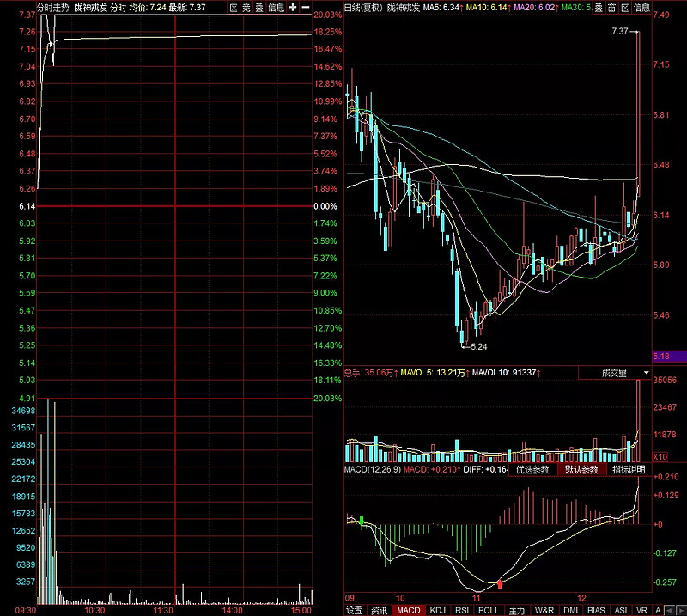The width and height of the screenshot is (687, 616).
Task: Click the 10:30 time axis label
Action: coord(94,610)
